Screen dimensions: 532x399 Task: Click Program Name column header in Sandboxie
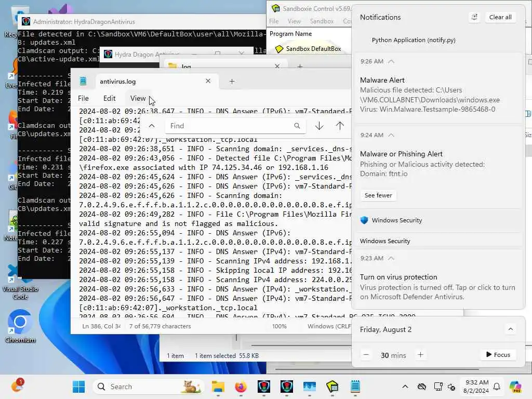coord(291,34)
